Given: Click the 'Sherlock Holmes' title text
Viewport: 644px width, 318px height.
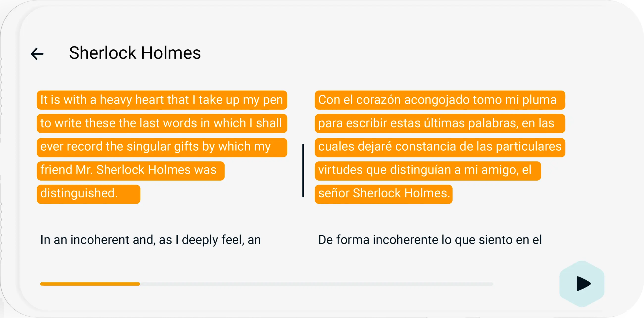Looking at the screenshot, I should click(x=135, y=52).
